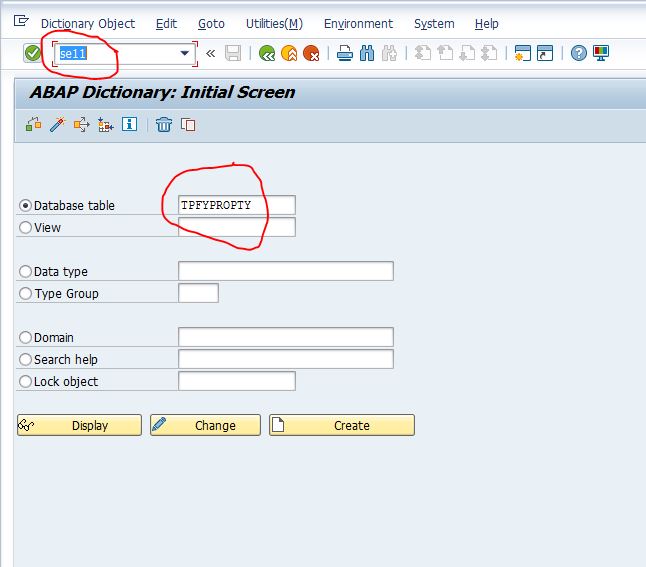Click the Activate magic wand icon
646x567 pixels.
pos(58,124)
